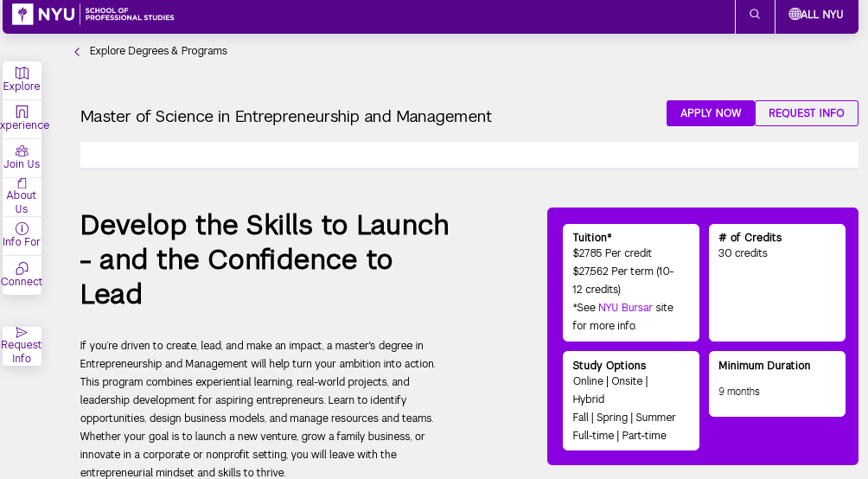
Task: Click the '9 months' duration value
Action: coord(739,392)
